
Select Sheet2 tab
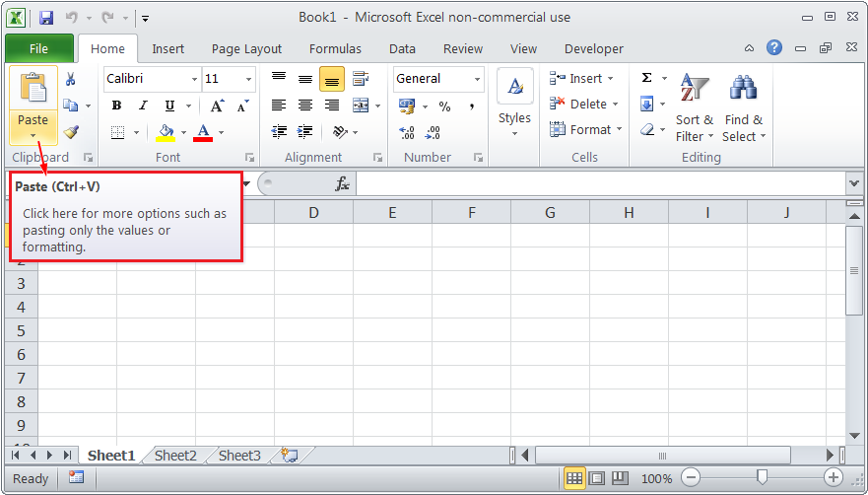click(x=175, y=456)
